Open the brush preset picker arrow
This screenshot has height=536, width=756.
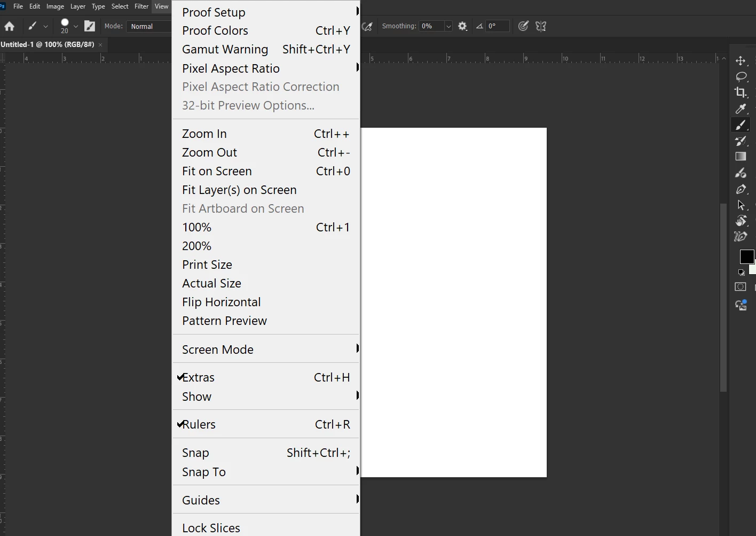click(x=76, y=26)
